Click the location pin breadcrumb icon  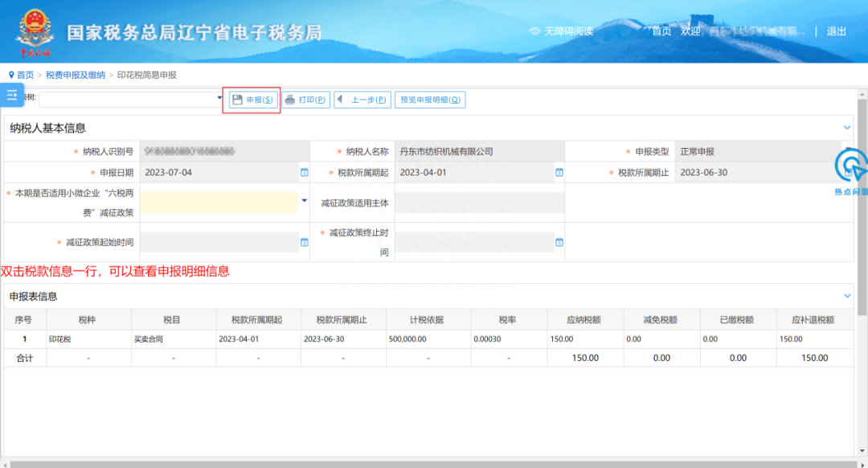pos(11,75)
